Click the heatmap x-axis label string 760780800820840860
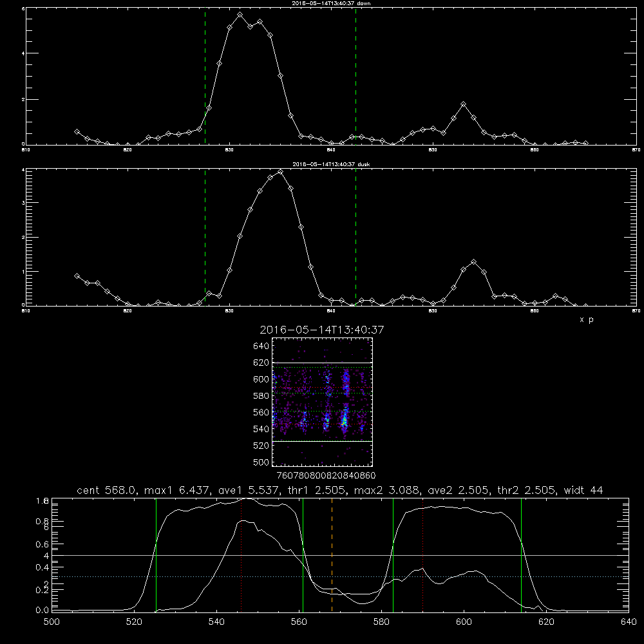This screenshot has width=644, height=644. (x=327, y=475)
